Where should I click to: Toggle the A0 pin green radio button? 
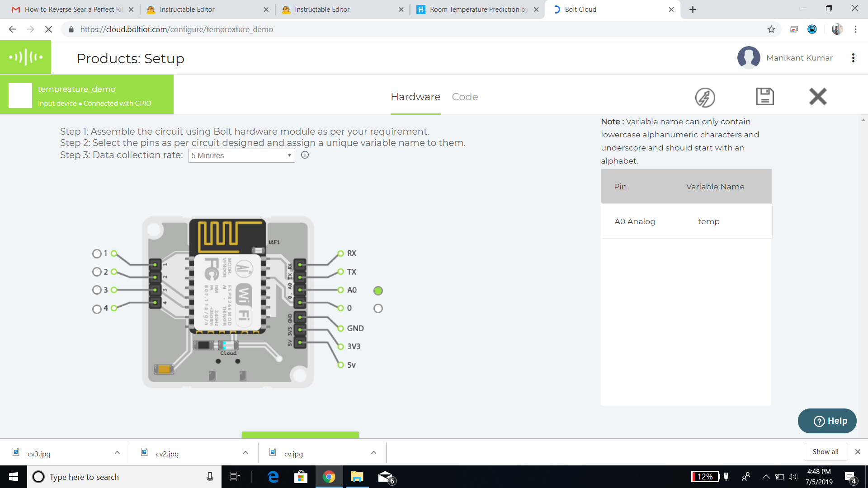378,291
